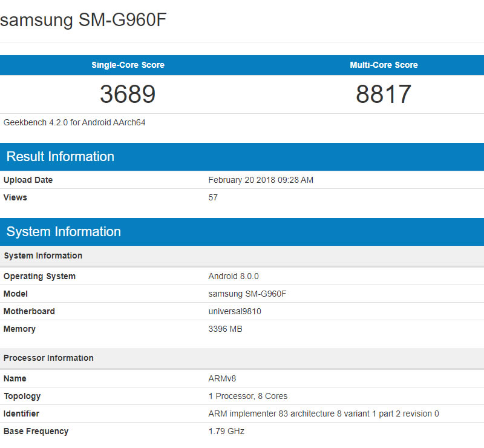Viewport: 484px width, 448px height.
Task: Click the universal9810 motherboard value
Action: click(x=235, y=311)
